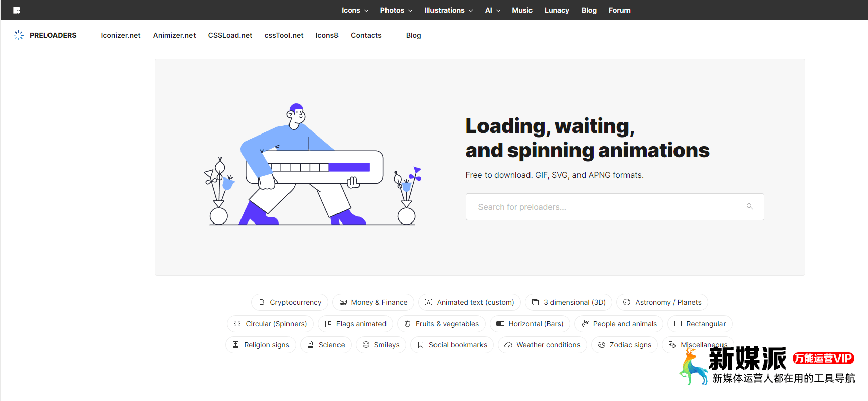Select the Religion signs category

point(261,345)
